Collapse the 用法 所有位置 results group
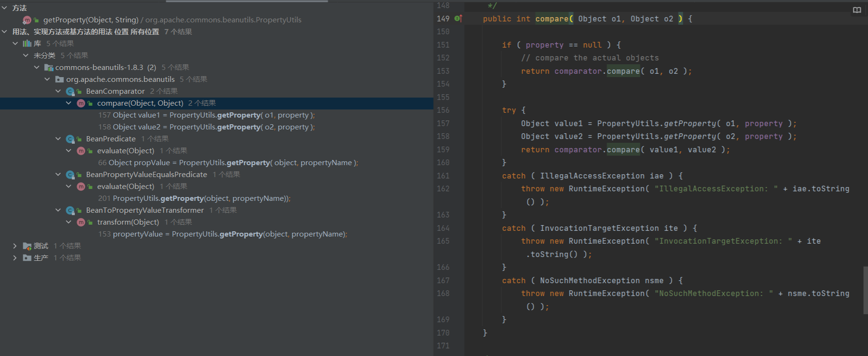 click(5, 31)
